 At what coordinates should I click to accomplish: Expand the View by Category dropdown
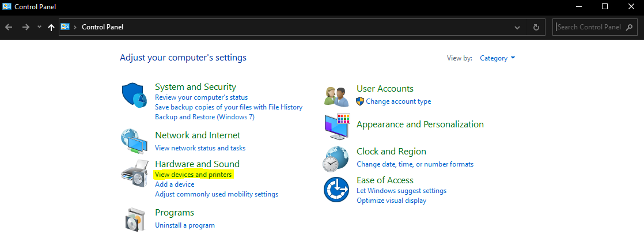pos(497,58)
